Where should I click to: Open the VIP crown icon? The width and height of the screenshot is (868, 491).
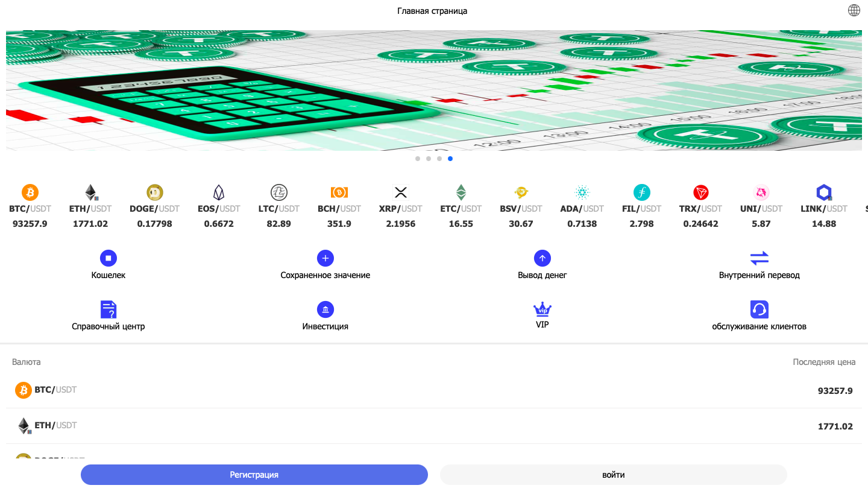click(x=542, y=309)
